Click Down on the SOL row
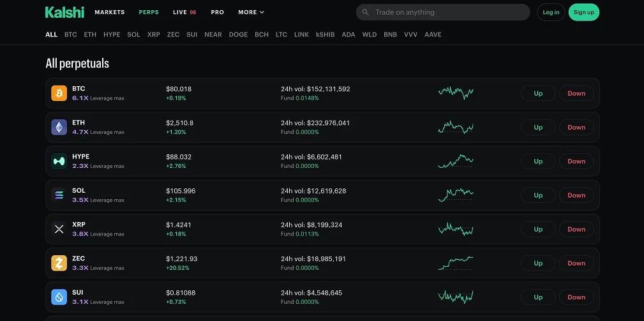 tap(576, 195)
